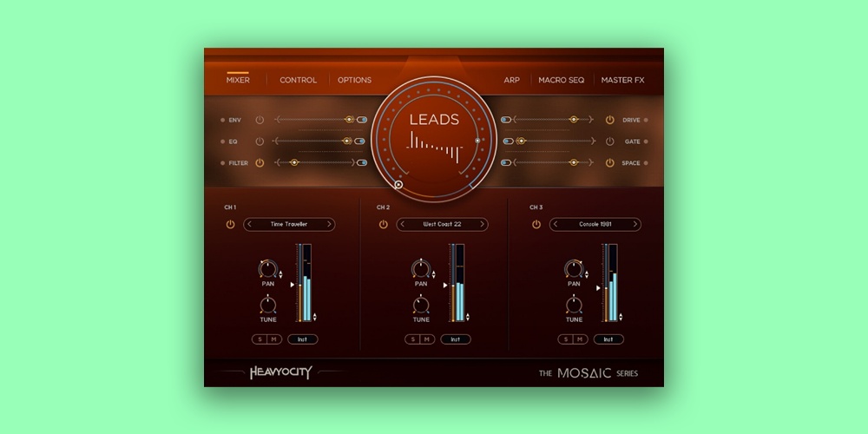Open the Console 1981 sound selector
This screenshot has height=434, width=868.
click(x=595, y=225)
